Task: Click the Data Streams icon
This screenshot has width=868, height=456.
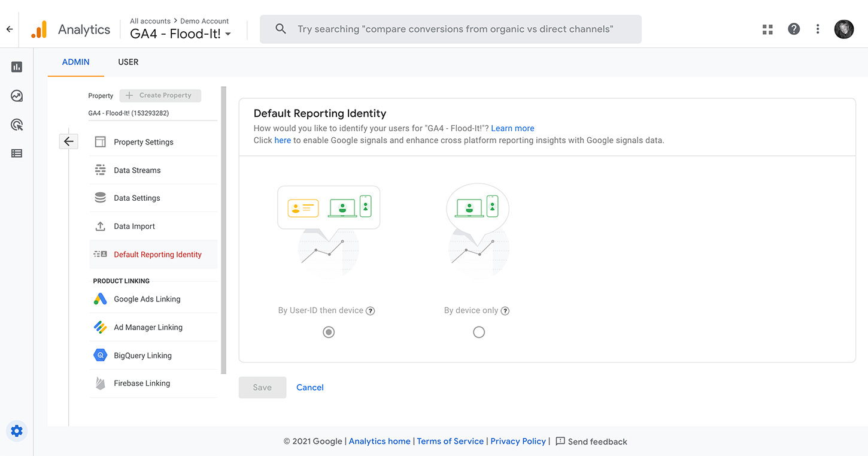Action: 101,170
